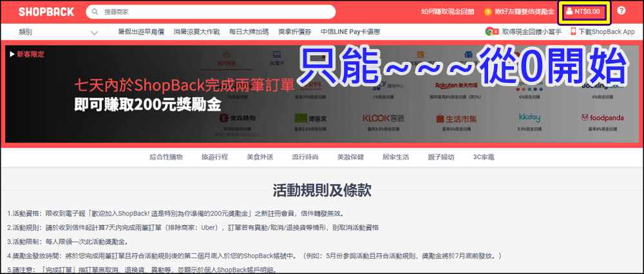The height and width of the screenshot is (274, 644).
Task: Click the ShopBack logo
Action: (46, 12)
